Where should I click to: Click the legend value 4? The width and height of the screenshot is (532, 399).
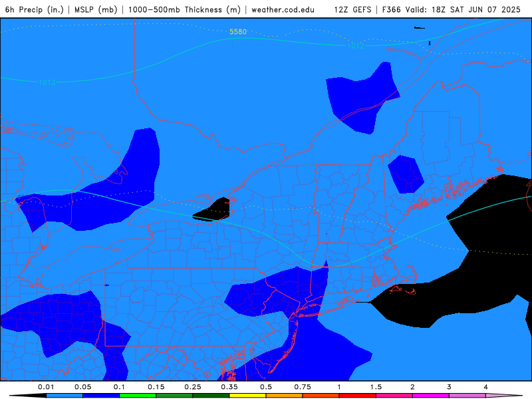pos(486,387)
